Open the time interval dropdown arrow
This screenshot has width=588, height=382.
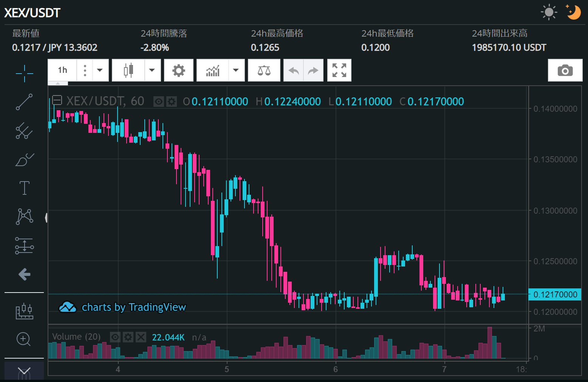pos(100,70)
